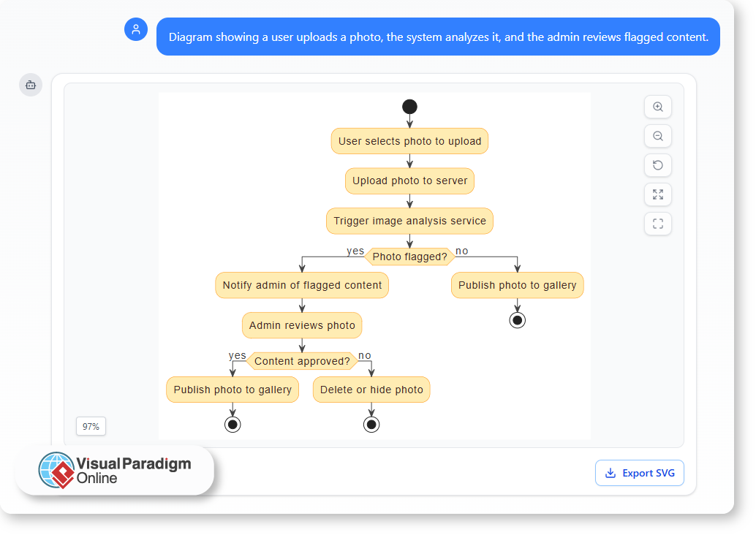This screenshot has height=535, width=756.
Task: Click the blue user profile avatar icon
Action: [136, 30]
